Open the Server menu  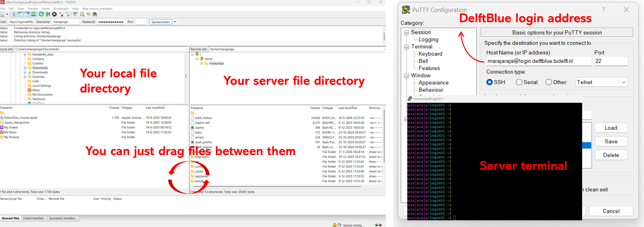click(x=46, y=9)
